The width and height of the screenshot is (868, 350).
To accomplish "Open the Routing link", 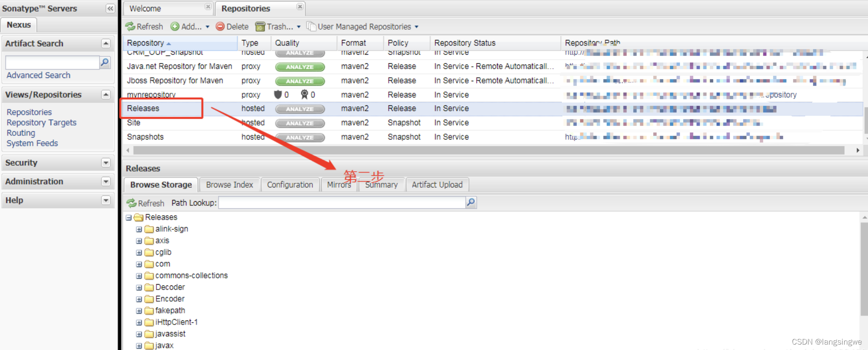I will click(x=21, y=133).
